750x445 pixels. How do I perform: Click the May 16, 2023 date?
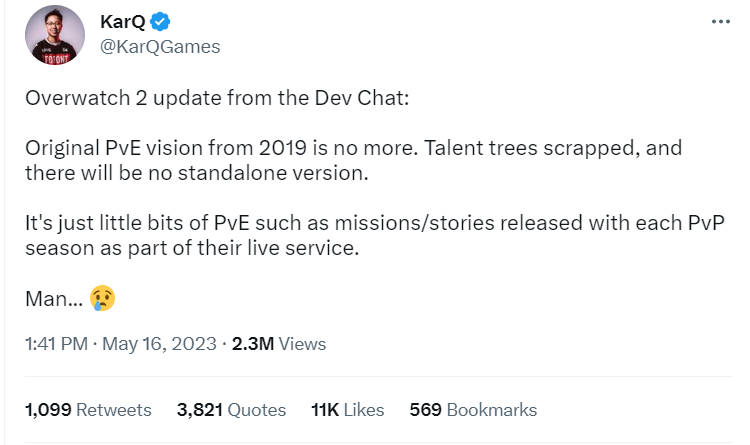pyautogui.click(x=159, y=344)
